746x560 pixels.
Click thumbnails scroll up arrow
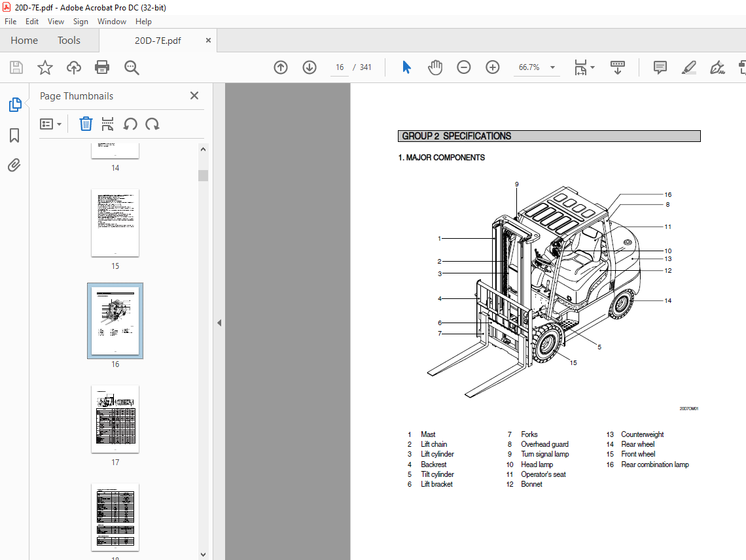(203, 149)
